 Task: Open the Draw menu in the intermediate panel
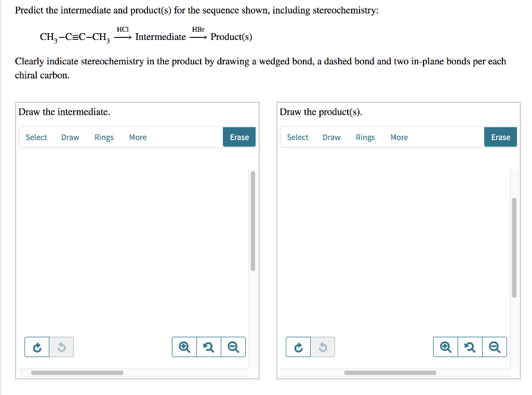tap(70, 137)
